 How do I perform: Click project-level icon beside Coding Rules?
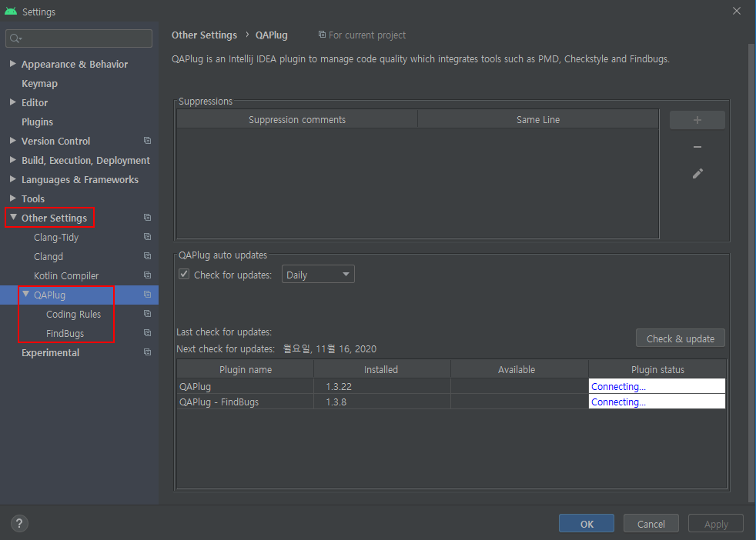[148, 314]
